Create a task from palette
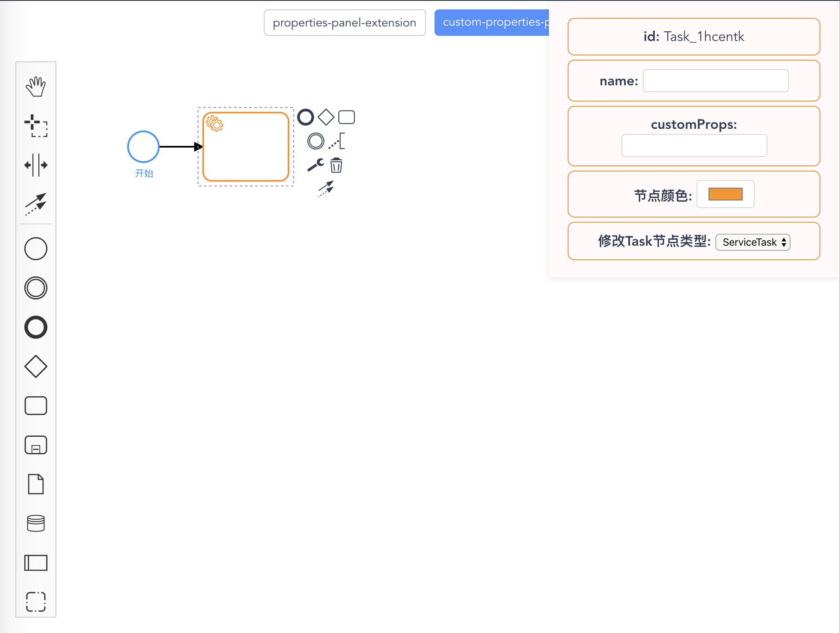The image size is (840, 633). (x=36, y=406)
